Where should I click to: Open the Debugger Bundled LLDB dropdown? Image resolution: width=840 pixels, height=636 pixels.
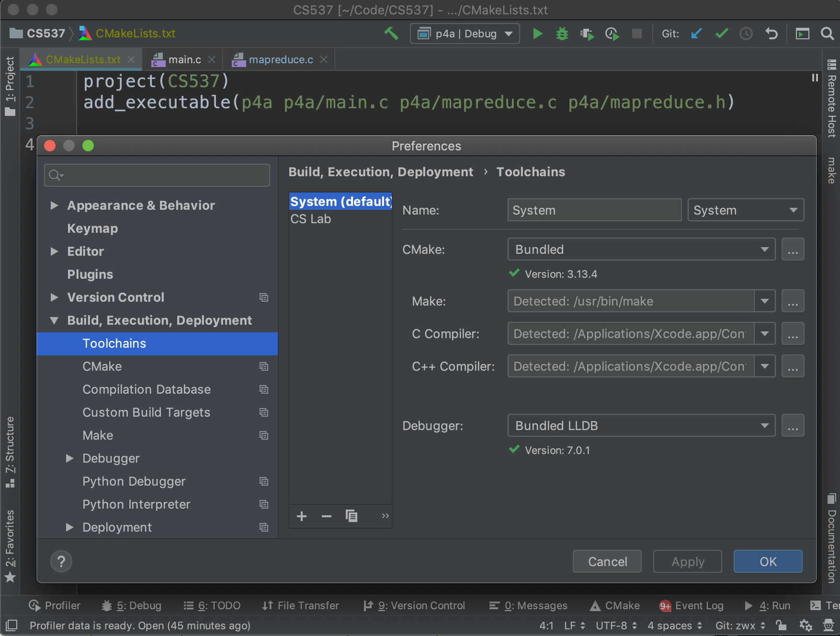tap(641, 426)
